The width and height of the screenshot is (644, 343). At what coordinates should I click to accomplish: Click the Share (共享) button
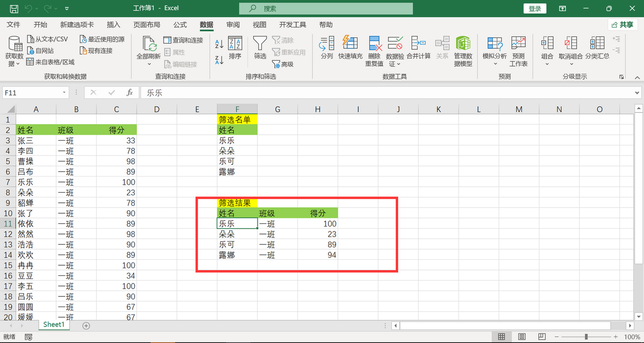pos(622,25)
